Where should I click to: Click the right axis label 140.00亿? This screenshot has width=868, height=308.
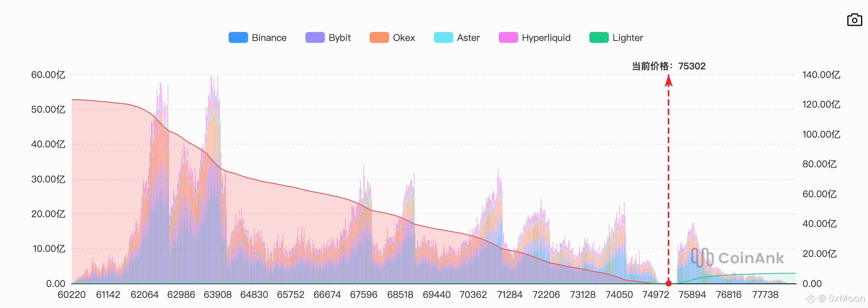[821, 75]
